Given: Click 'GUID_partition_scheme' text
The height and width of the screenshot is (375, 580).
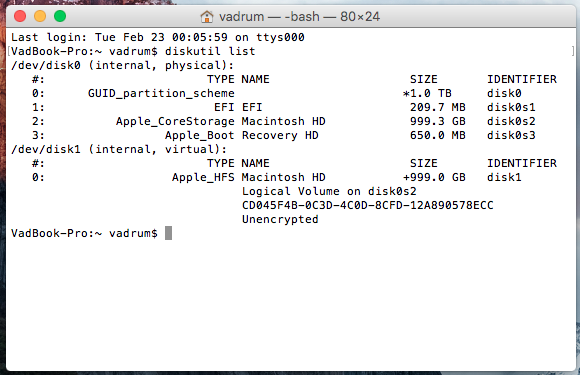Looking at the screenshot, I should tap(161, 93).
